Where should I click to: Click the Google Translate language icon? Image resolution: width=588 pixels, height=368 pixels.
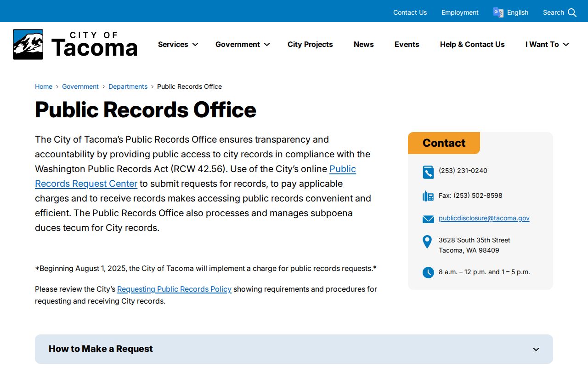(x=498, y=12)
